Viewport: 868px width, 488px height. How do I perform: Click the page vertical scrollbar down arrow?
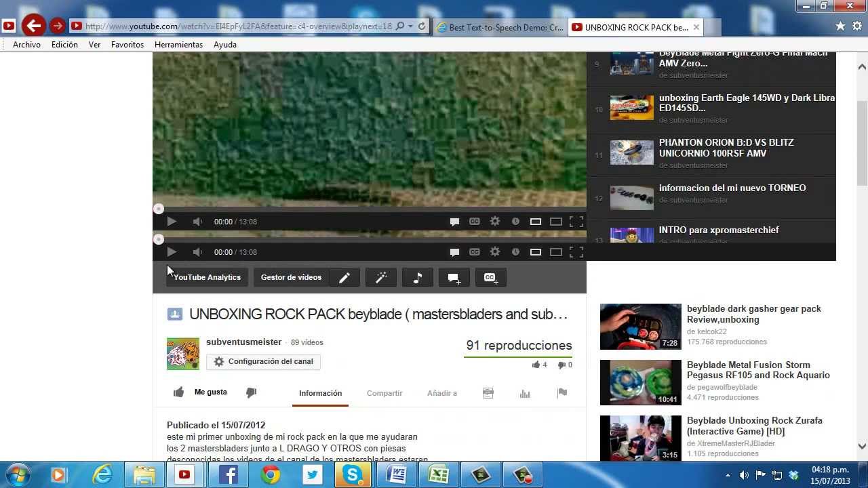862,447
